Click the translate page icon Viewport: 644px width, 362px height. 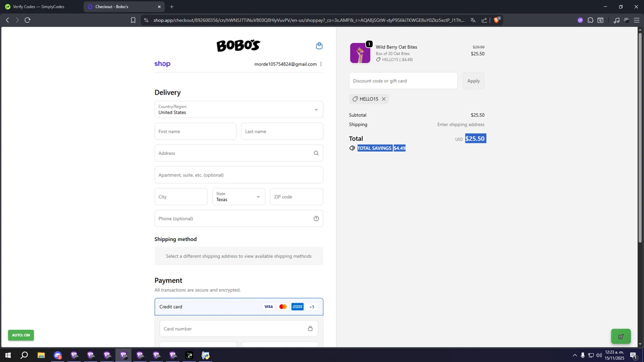[473, 20]
